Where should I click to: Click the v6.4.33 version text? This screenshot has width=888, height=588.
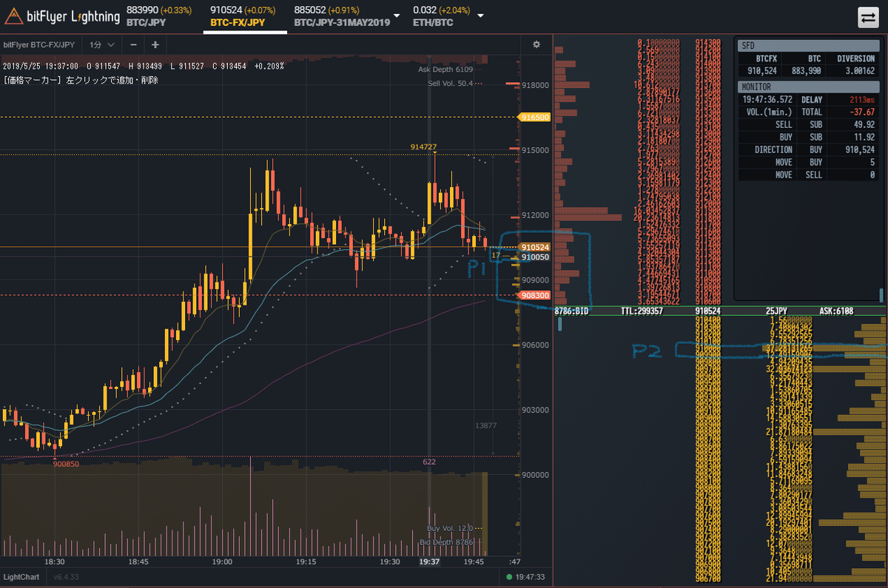67,577
